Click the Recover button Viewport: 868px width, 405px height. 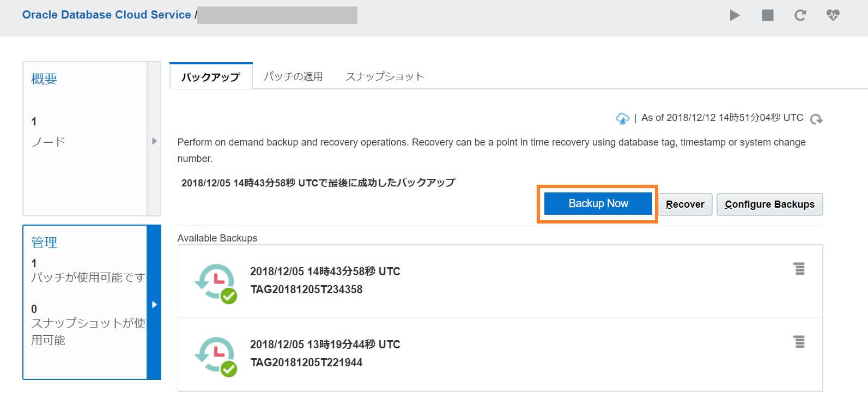click(x=685, y=204)
